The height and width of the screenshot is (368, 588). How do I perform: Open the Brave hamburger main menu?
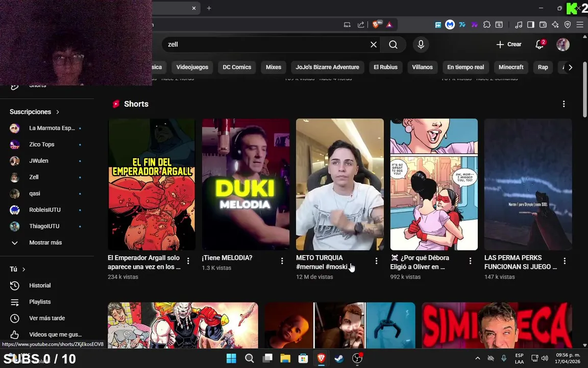580,25
